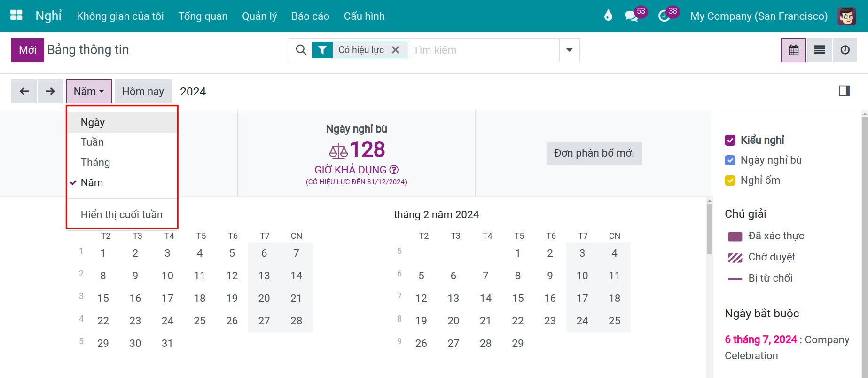This screenshot has width=868, height=378.
Task: Select 'Tháng' in the scale menu
Action: click(122, 162)
